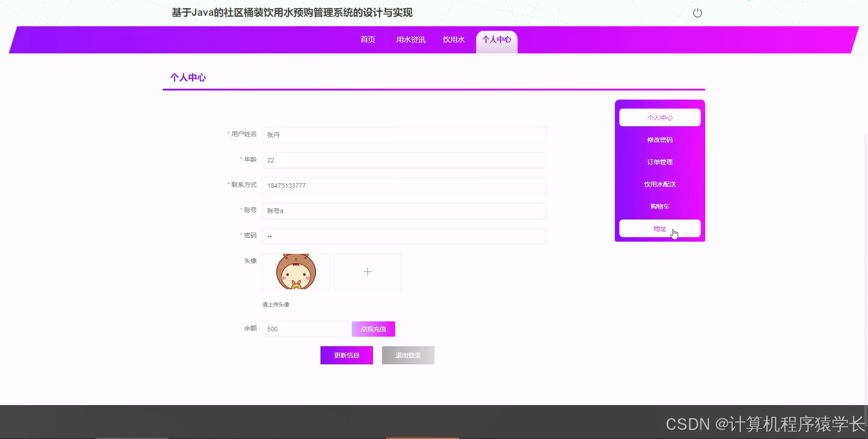
Task: Click the 点我充值 recharge button
Action: pos(373,329)
